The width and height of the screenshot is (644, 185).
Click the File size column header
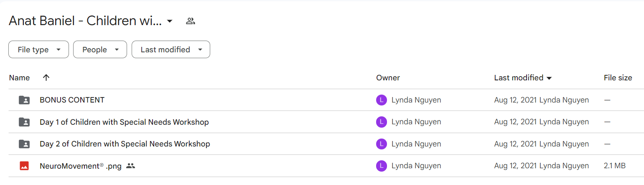618,78
